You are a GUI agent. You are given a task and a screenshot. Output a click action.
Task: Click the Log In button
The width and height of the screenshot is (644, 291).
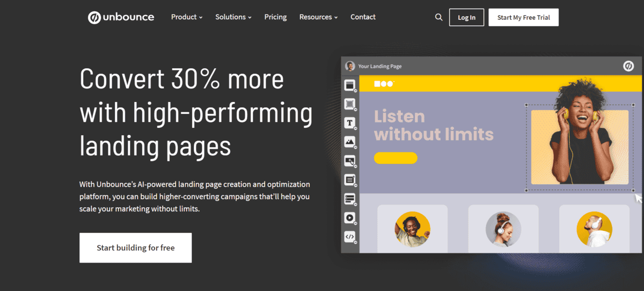click(x=466, y=17)
